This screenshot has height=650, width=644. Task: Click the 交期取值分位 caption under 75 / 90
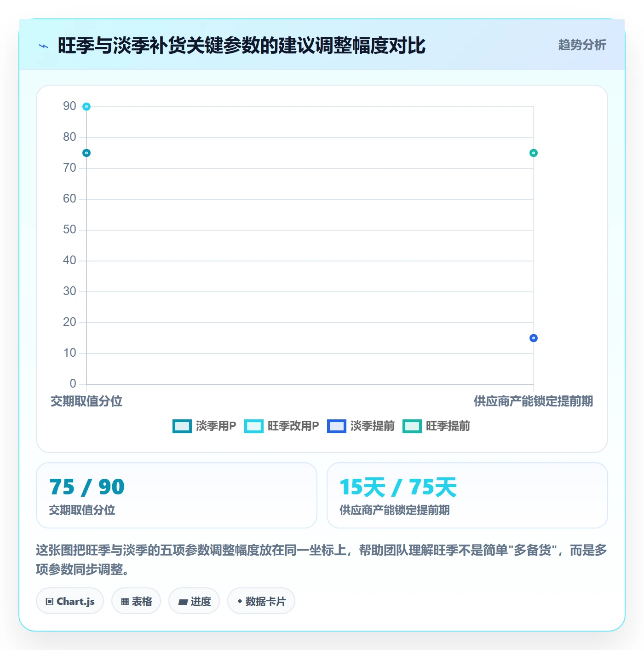82,510
